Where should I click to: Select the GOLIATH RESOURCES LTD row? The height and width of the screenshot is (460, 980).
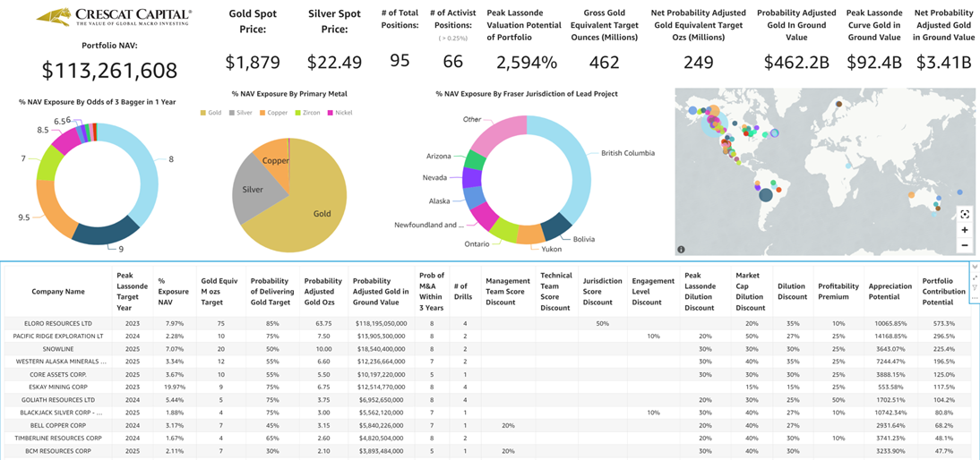[x=487, y=399]
